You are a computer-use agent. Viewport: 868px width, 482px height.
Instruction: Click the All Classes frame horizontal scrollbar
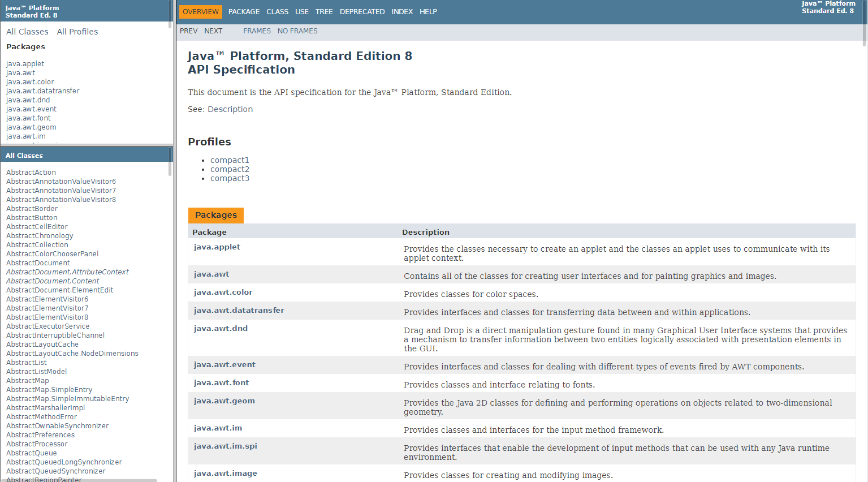pyautogui.click(x=79, y=480)
